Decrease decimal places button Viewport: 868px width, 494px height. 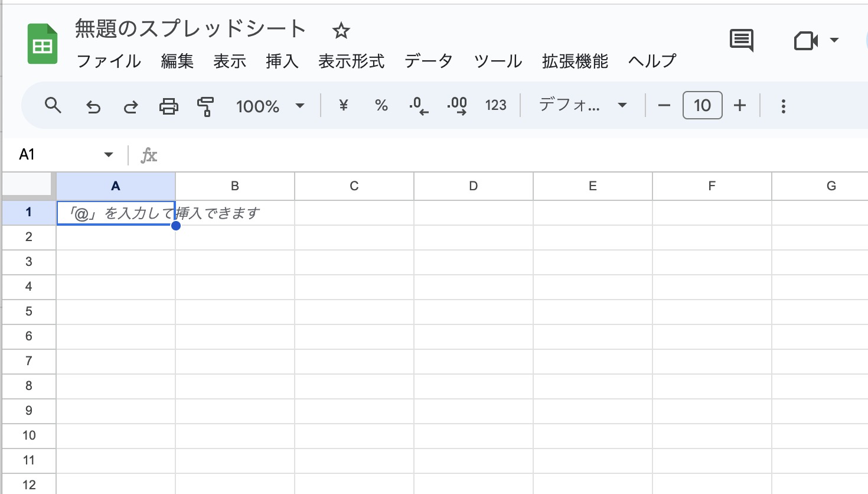pyautogui.click(x=419, y=106)
